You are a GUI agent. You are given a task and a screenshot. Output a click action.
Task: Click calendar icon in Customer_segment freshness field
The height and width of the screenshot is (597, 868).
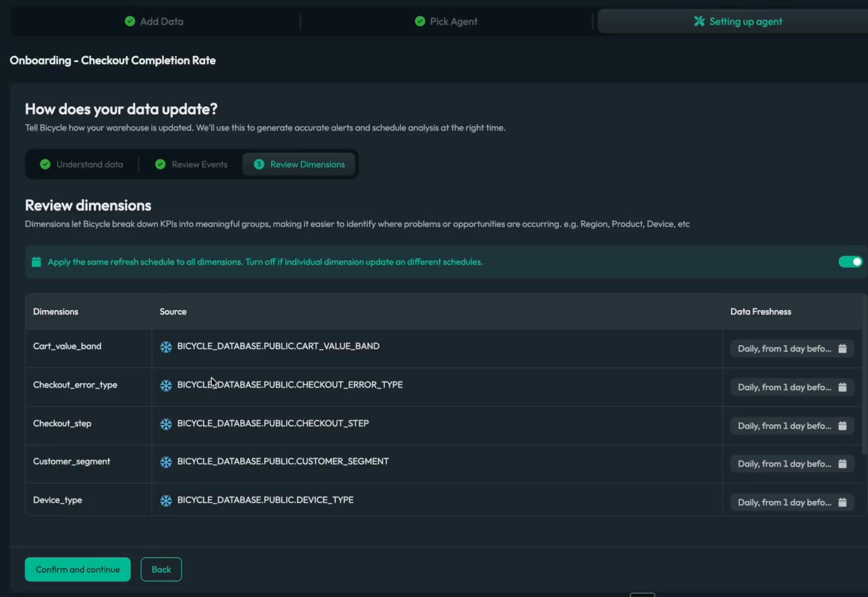pyautogui.click(x=842, y=464)
